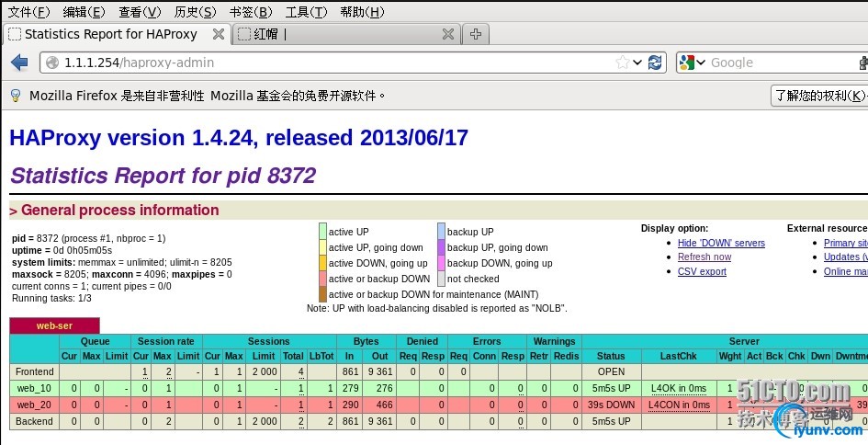Select the web_20 server row label
The width and height of the screenshot is (868, 445).
(34, 405)
